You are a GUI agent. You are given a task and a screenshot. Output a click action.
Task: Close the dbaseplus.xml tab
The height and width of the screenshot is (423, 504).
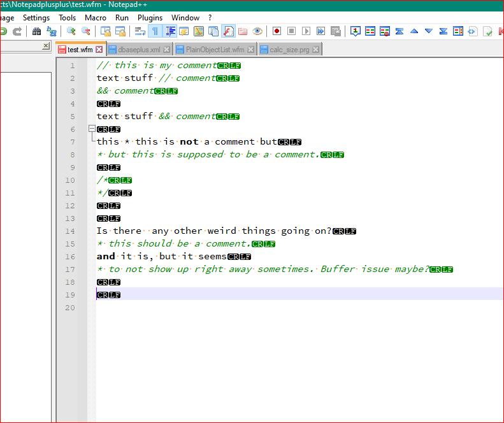pos(166,50)
